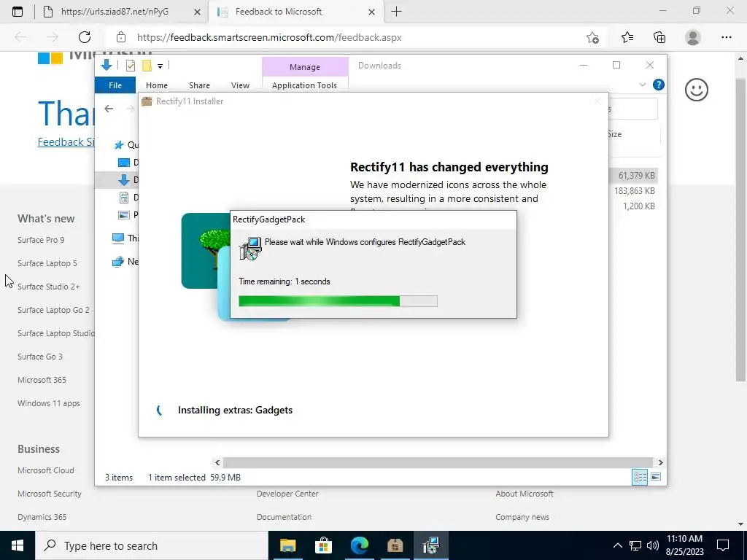
Task: Click the Surface Go 3 link
Action: [x=40, y=356]
